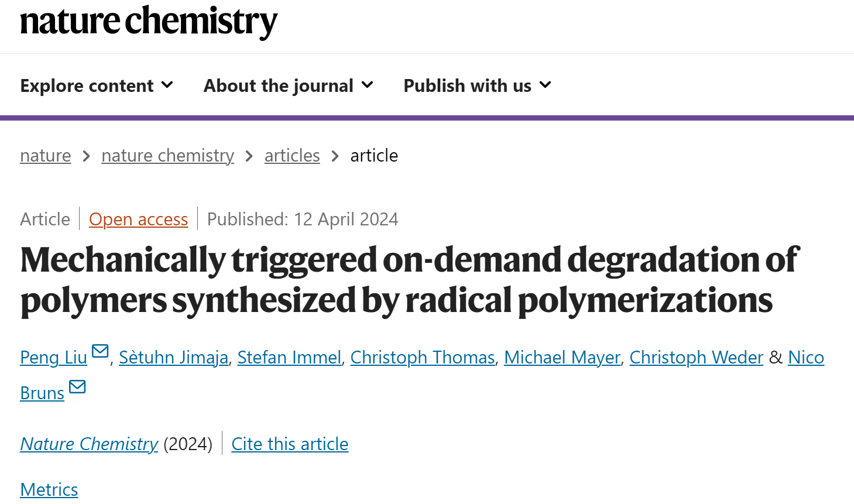The image size is (854, 504).
Task: Open Christoph Thomas author link
Action: (x=423, y=357)
